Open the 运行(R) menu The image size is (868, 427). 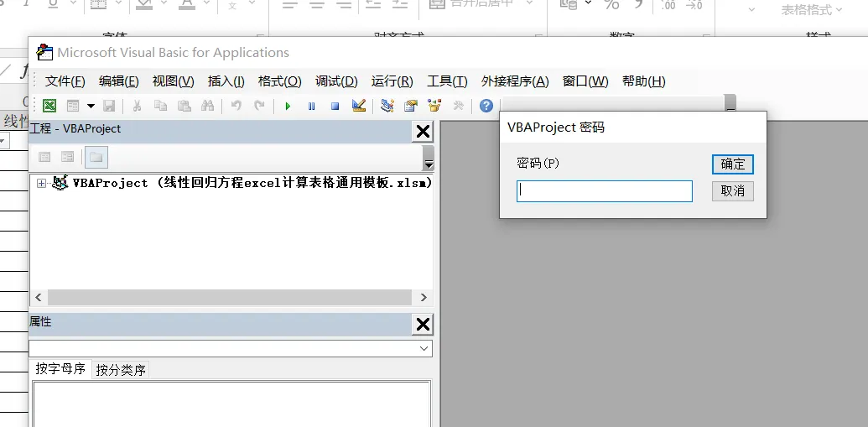[392, 81]
